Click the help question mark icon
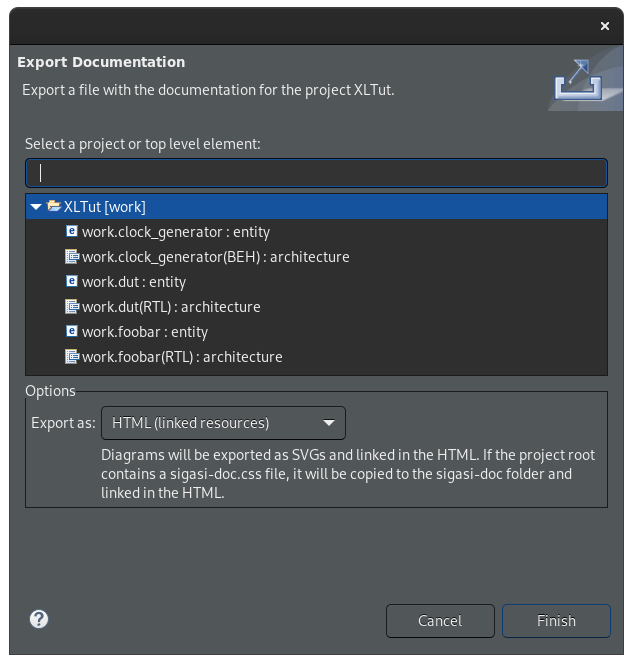 (39, 619)
